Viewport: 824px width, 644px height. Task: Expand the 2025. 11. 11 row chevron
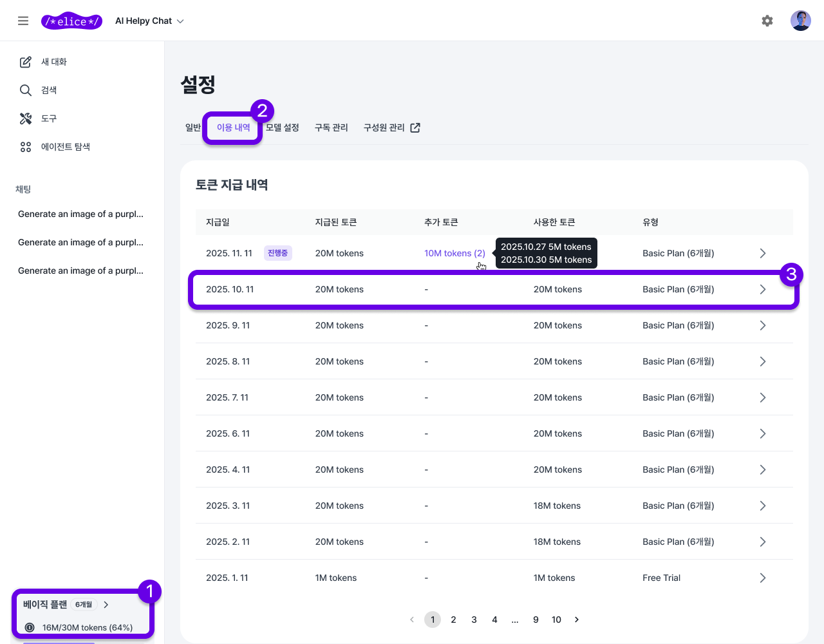pyautogui.click(x=762, y=253)
